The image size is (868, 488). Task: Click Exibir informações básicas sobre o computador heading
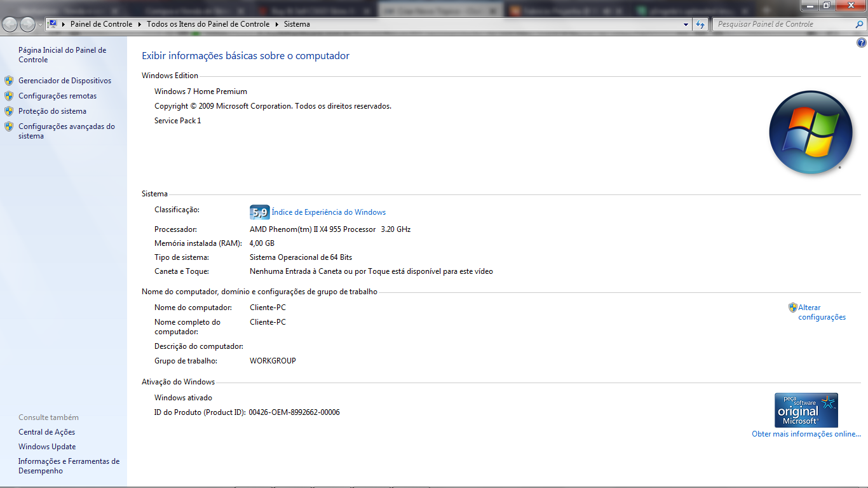coord(246,56)
